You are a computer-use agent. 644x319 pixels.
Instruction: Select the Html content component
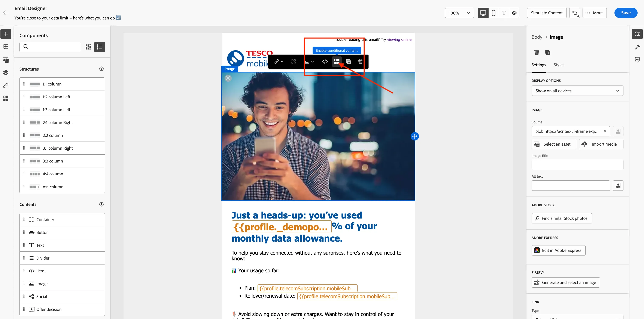[x=62, y=271]
